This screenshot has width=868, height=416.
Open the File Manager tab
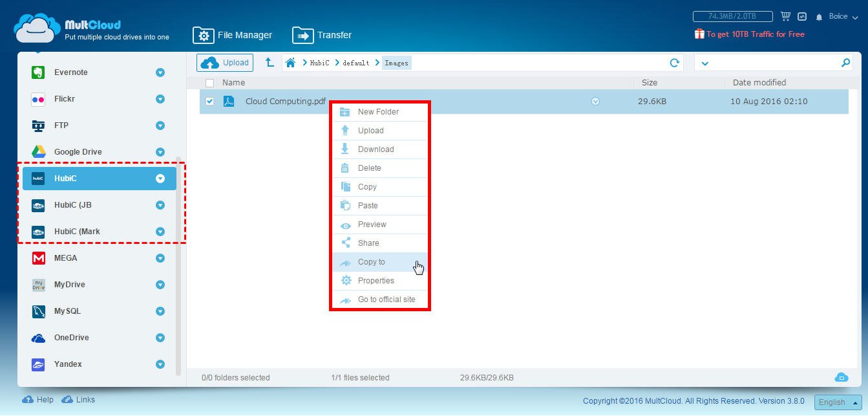click(232, 35)
